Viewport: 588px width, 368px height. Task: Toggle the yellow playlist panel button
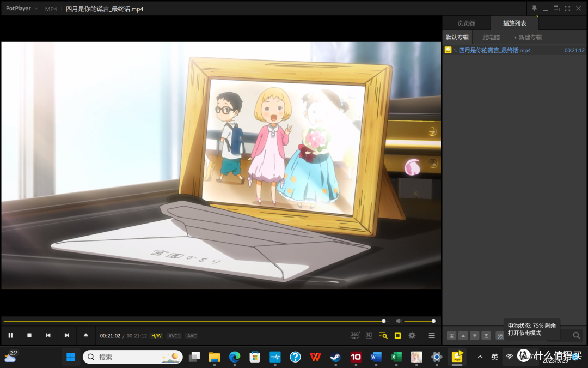pos(397,335)
